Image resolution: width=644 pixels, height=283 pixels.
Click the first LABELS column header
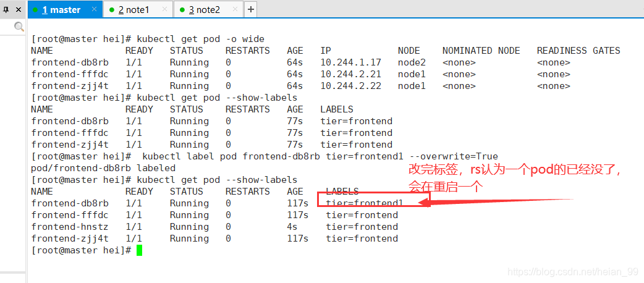[337, 109]
